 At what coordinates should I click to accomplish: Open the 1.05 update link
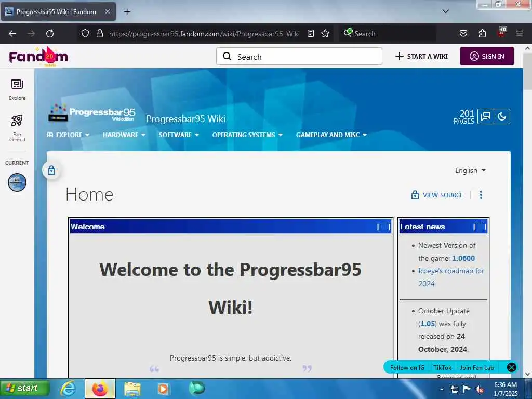coord(428,324)
